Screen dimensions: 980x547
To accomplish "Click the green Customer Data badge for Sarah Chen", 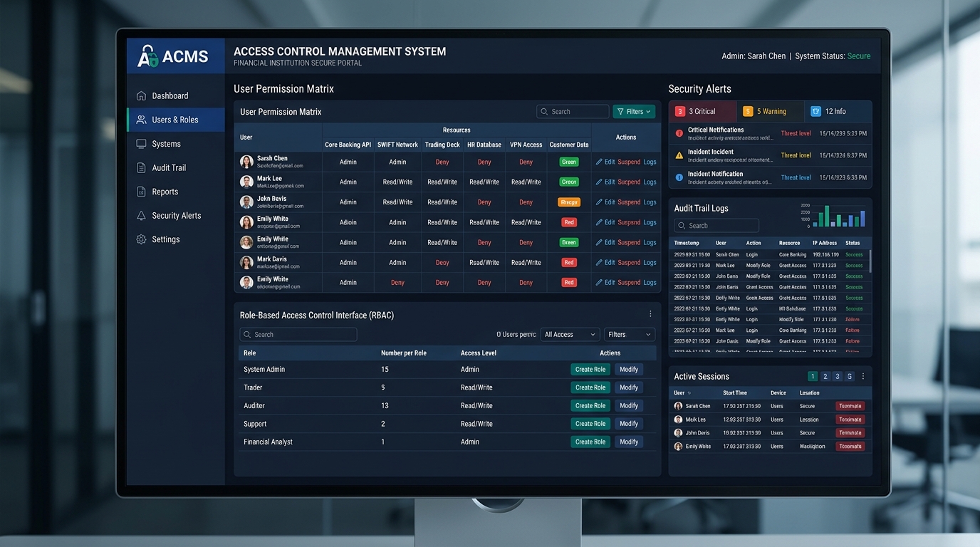I will [x=569, y=162].
